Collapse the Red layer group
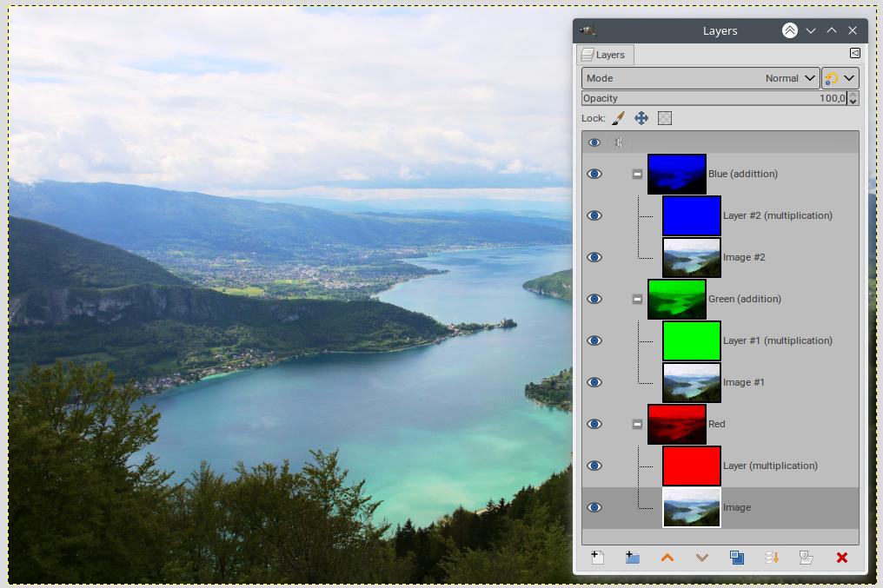Screen dimensions: 883x588 637,424
